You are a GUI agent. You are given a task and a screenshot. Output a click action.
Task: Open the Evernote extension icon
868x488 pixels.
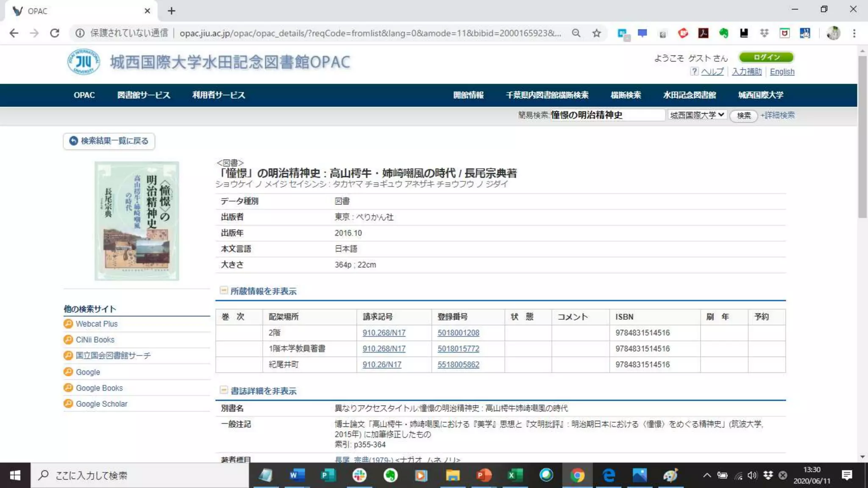point(723,33)
